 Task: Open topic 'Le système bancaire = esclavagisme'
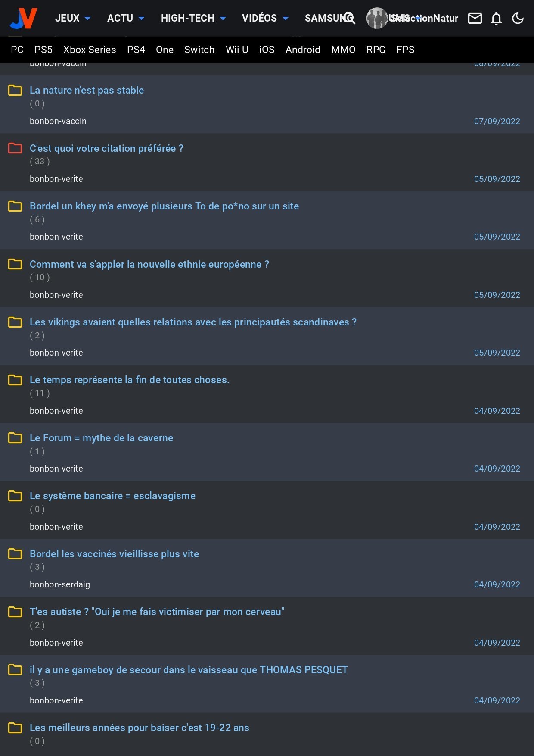click(112, 496)
